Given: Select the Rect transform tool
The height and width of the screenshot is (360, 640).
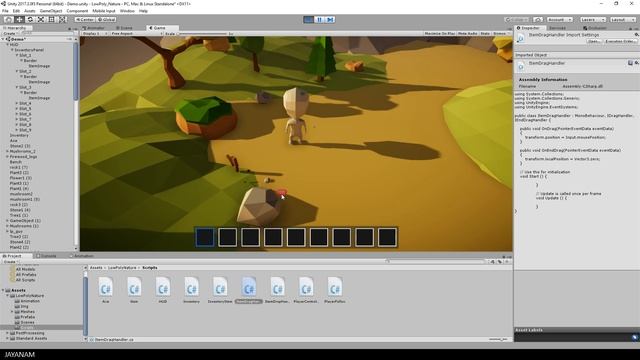Looking at the screenshot, I should (x=51, y=19).
